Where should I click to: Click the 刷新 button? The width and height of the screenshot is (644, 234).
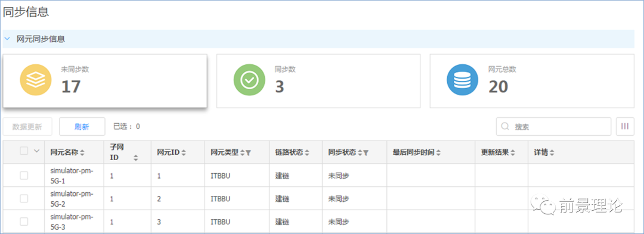point(82,127)
